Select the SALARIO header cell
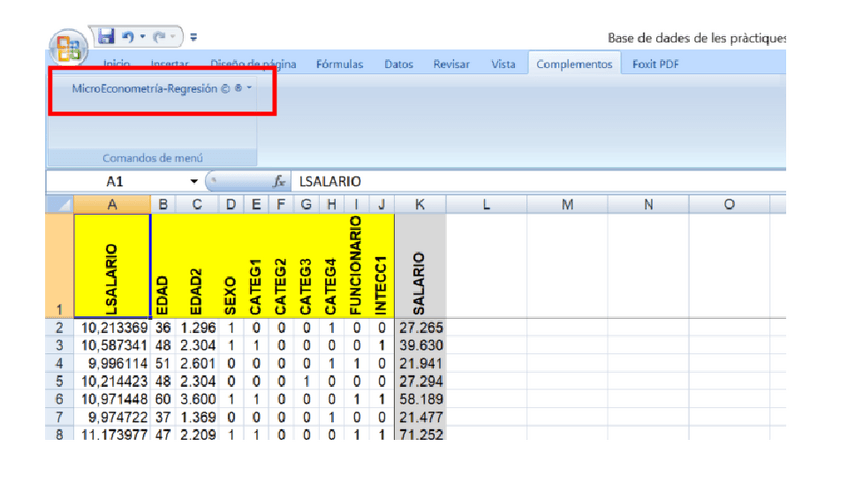The image size is (848, 477). tap(420, 266)
